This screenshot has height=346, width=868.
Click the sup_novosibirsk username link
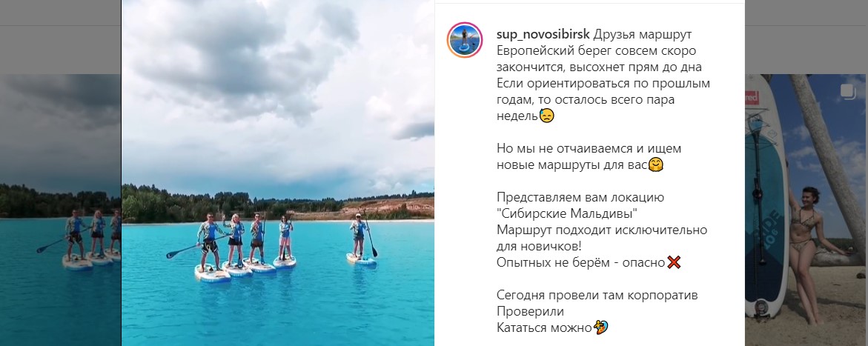pyautogui.click(x=543, y=34)
